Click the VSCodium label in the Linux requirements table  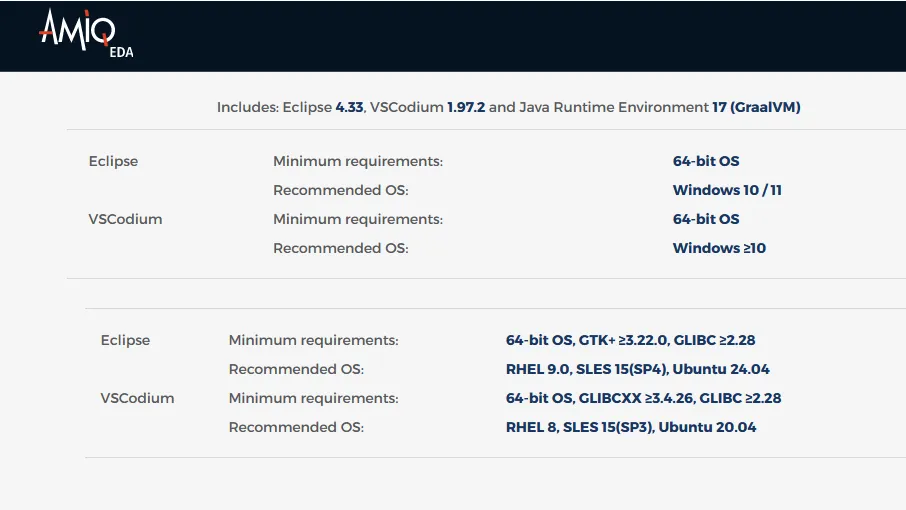coord(137,398)
